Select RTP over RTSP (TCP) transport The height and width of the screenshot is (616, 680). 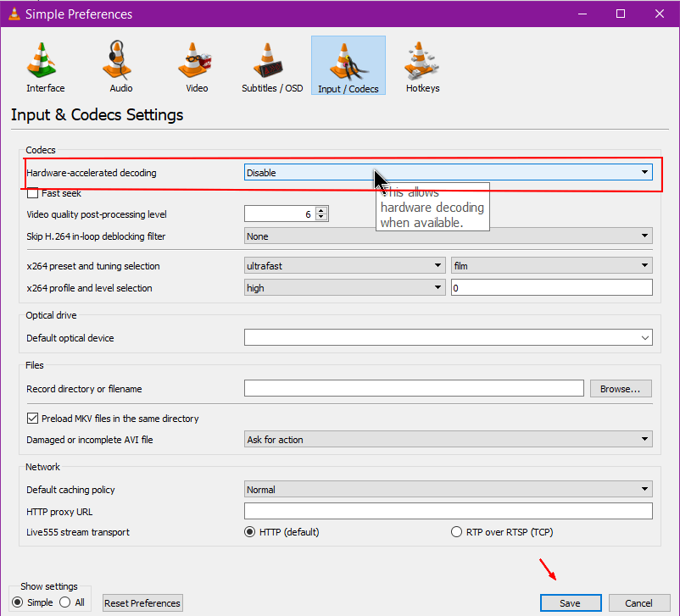(456, 532)
